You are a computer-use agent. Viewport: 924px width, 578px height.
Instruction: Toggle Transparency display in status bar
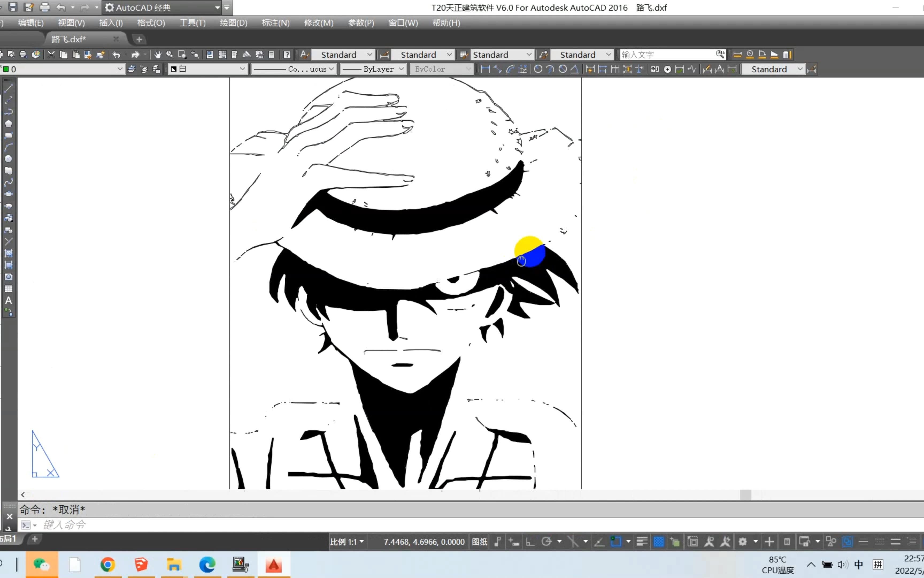coord(659,542)
